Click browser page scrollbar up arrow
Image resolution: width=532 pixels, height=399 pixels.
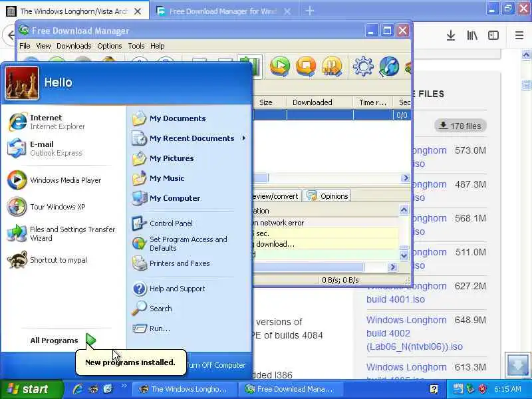pos(526,55)
